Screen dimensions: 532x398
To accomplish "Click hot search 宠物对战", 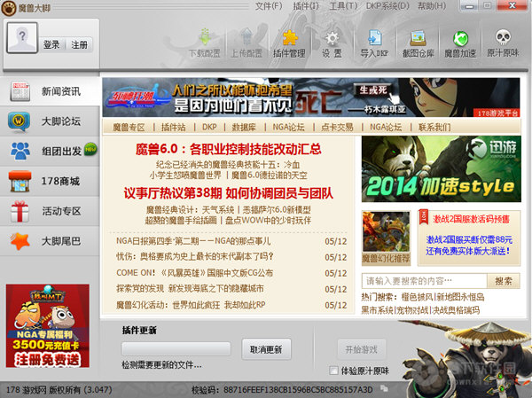I will [412, 310].
